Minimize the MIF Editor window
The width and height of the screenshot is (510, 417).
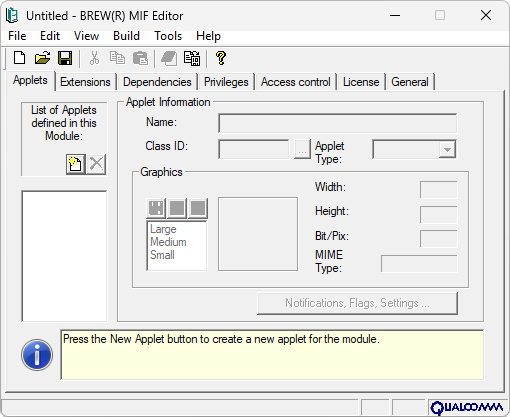(395, 15)
